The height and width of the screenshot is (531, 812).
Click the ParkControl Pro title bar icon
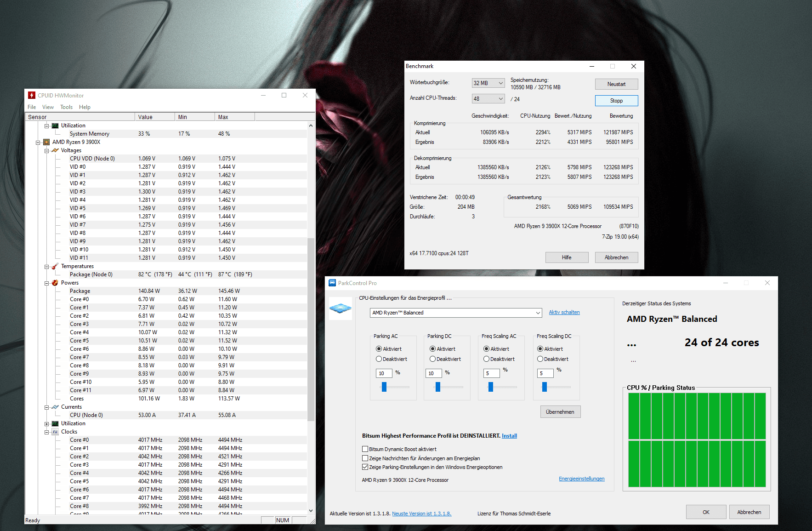332,283
